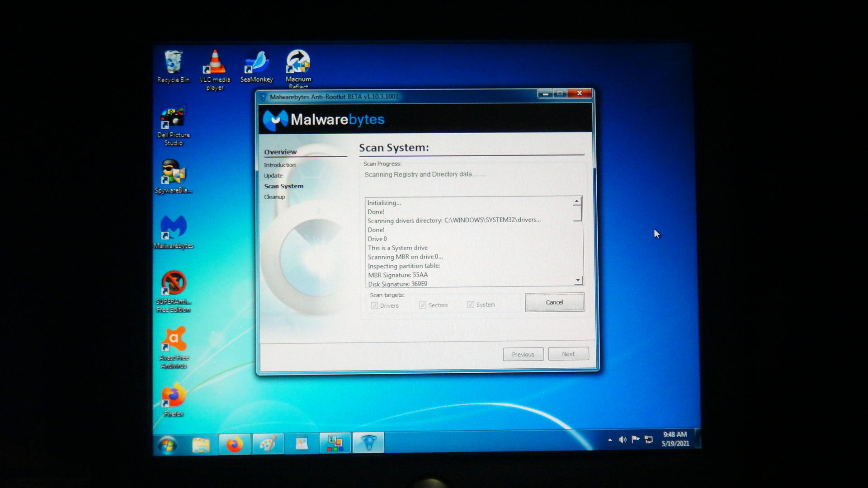Select Update in the overview list

point(273,176)
